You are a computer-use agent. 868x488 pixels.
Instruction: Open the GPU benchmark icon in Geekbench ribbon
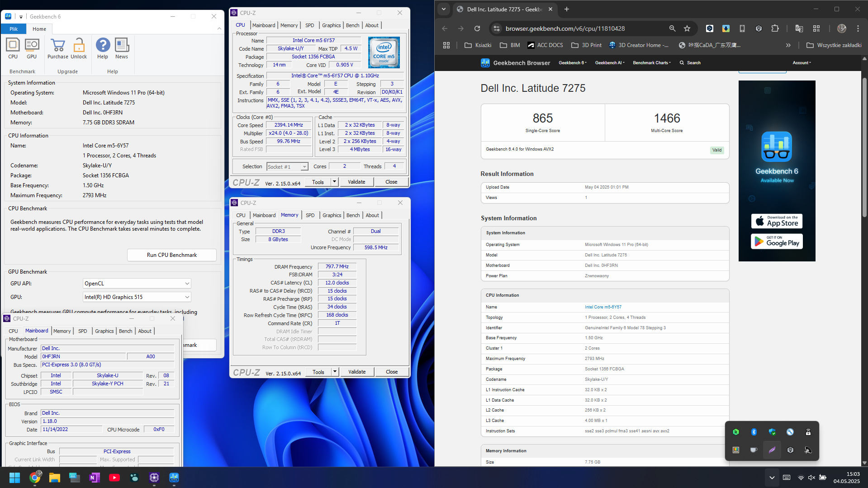pyautogui.click(x=32, y=48)
